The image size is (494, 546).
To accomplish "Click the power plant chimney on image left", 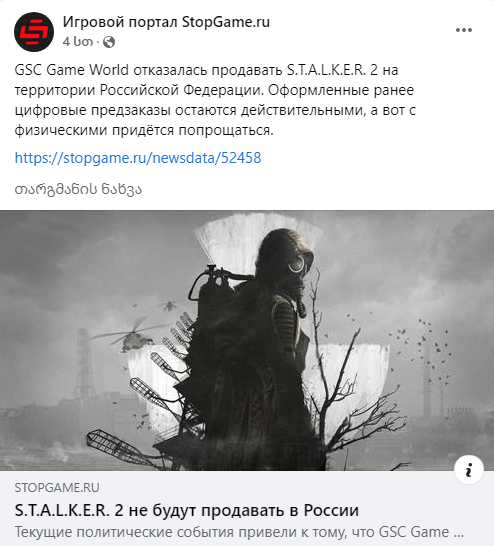I will tap(83, 362).
